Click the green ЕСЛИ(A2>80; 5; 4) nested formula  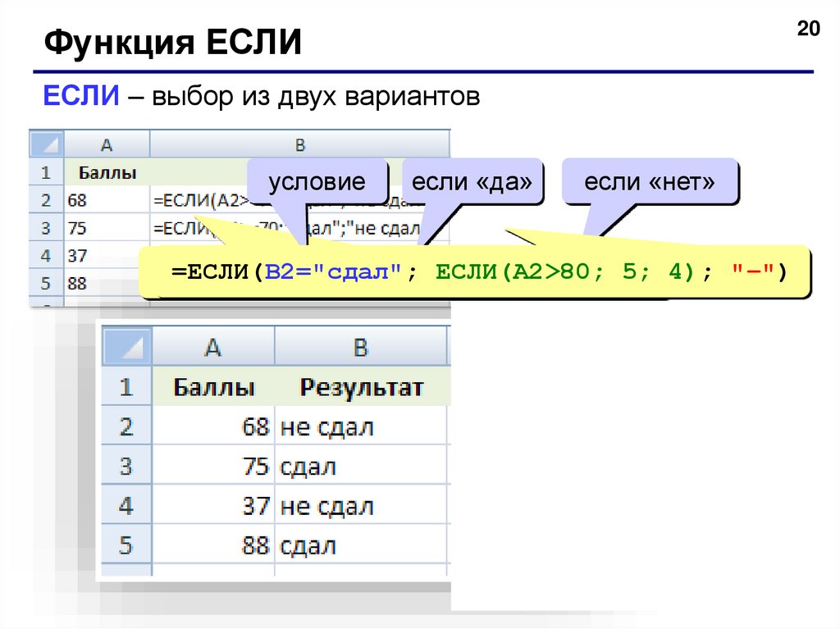coord(565,271)
